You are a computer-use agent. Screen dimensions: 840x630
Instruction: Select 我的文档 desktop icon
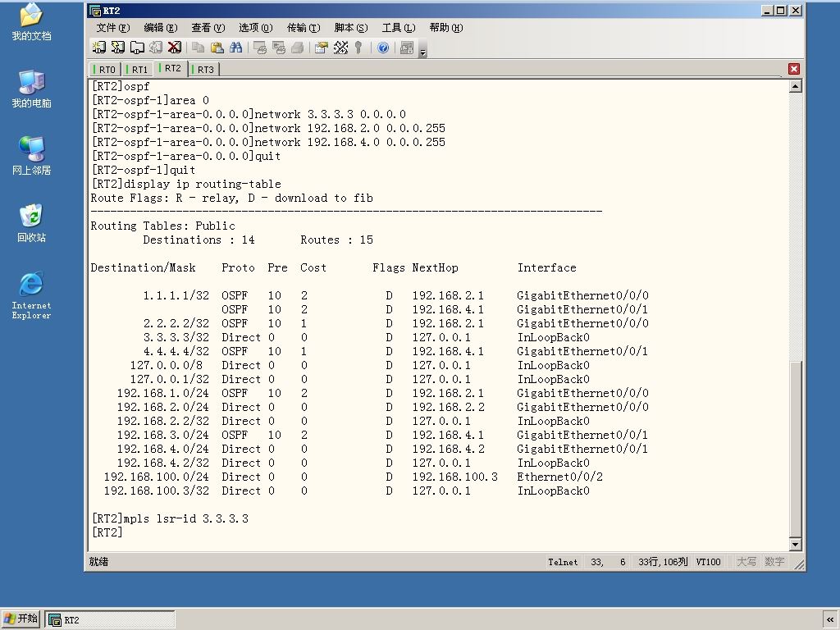pyautogui.click(x=31, y=22)
